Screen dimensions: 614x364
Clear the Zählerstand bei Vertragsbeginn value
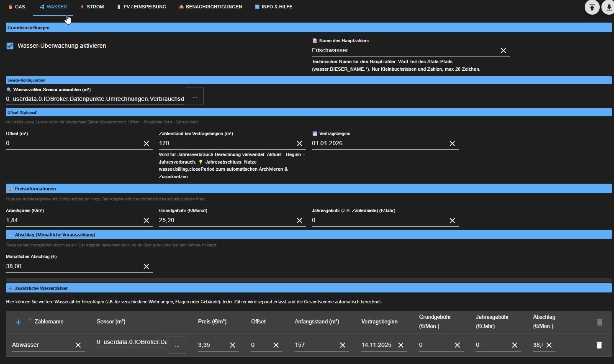pos(300,144)
